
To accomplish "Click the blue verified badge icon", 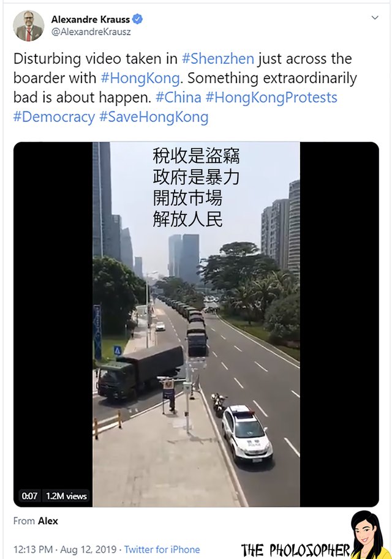I will (137, 19).
